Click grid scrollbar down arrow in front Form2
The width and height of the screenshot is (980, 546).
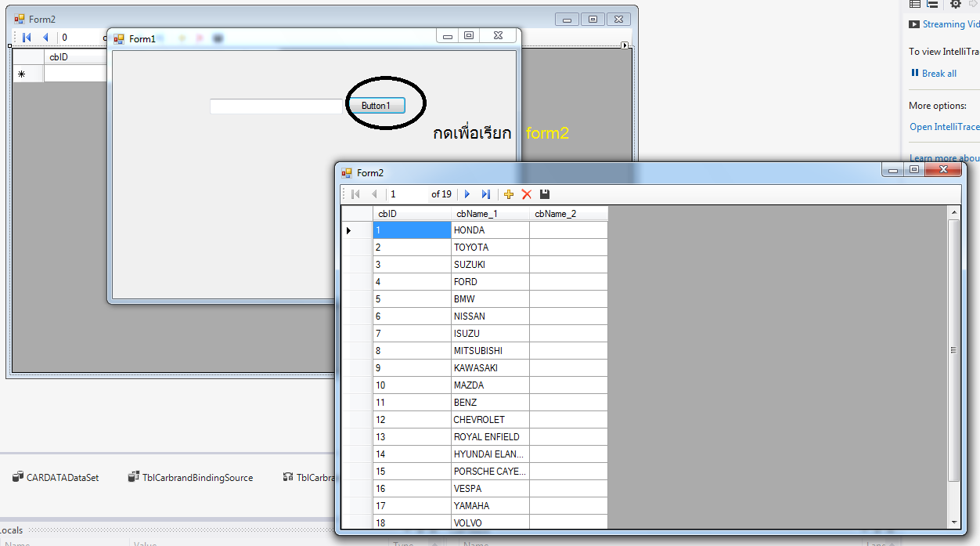953,522
